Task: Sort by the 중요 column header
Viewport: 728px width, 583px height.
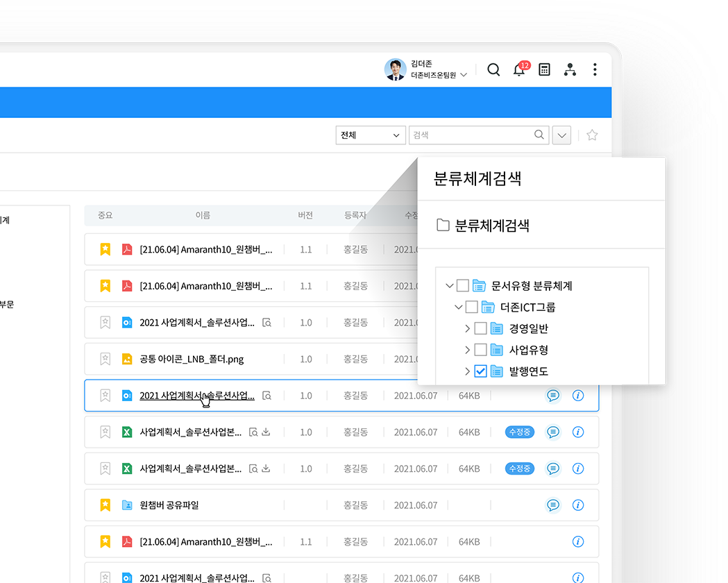Action: click(x=105, y=215)
